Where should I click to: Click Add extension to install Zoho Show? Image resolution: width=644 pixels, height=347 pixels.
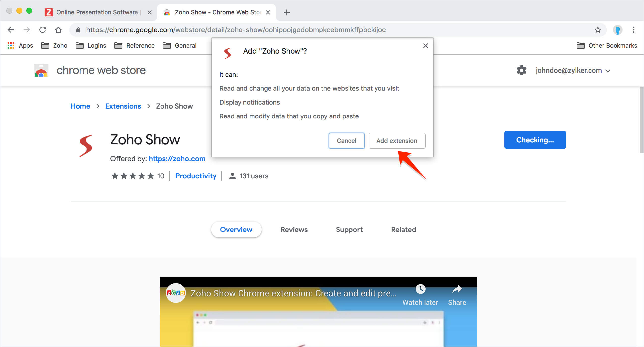point(397,140)
